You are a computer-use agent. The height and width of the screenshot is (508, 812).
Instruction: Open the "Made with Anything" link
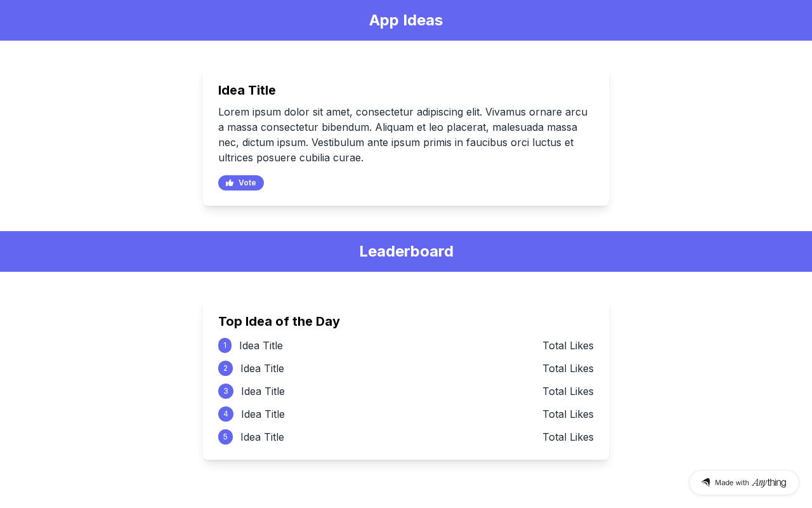point(743,483)
